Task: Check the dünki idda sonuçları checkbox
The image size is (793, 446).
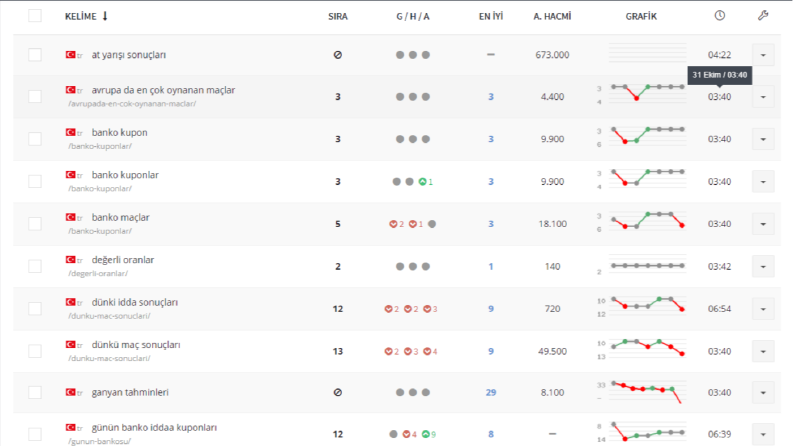Action: pyautogui.click(x=35, y=309)
